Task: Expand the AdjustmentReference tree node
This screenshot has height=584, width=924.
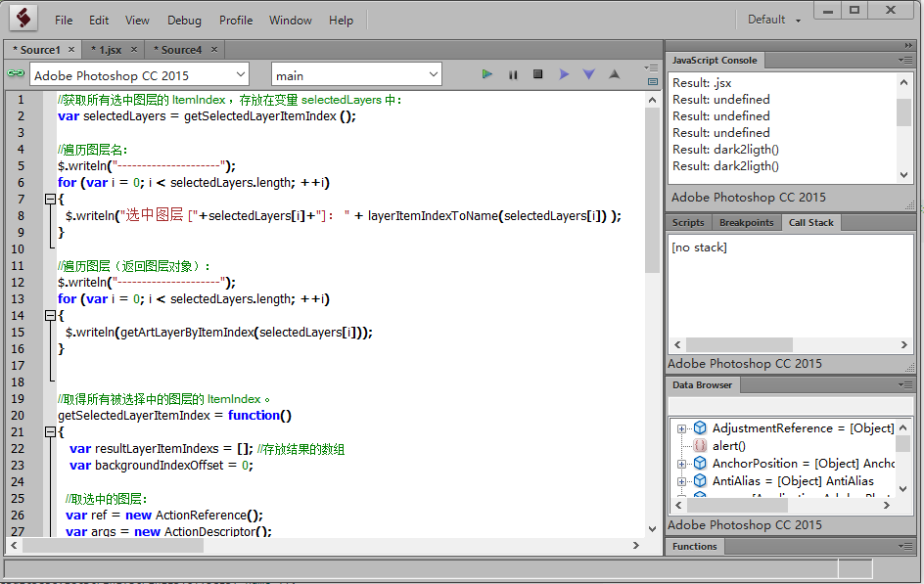Action: (681, 428)
